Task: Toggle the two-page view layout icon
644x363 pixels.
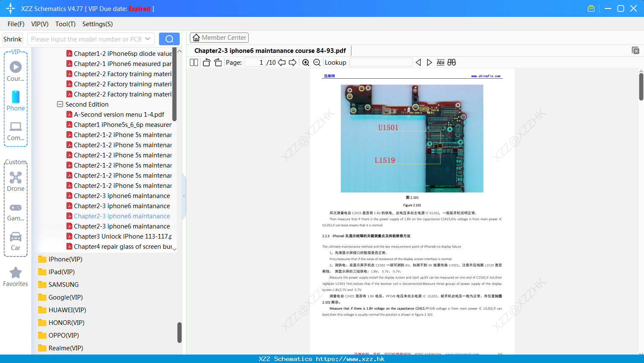Action: click(x=194, y=62)
